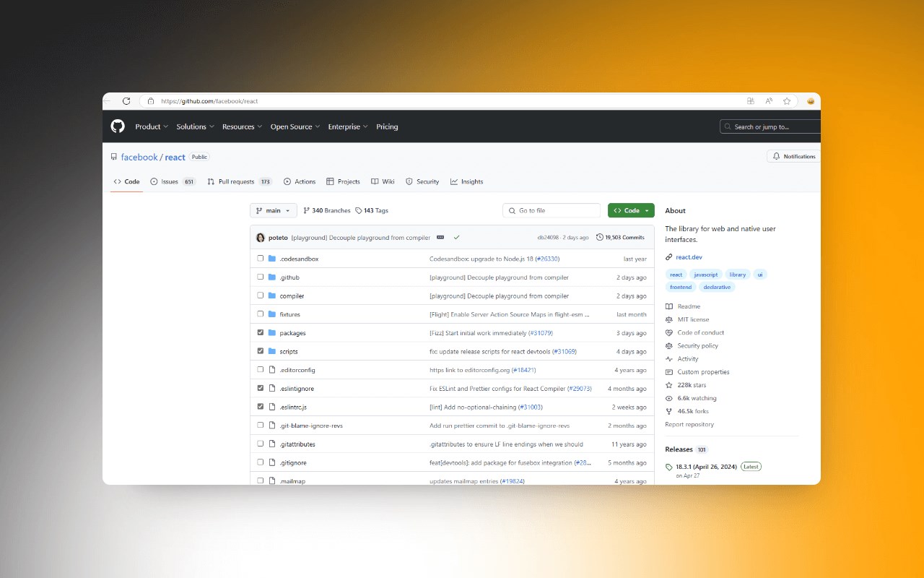Click the .editorconfig file icon

272,370
